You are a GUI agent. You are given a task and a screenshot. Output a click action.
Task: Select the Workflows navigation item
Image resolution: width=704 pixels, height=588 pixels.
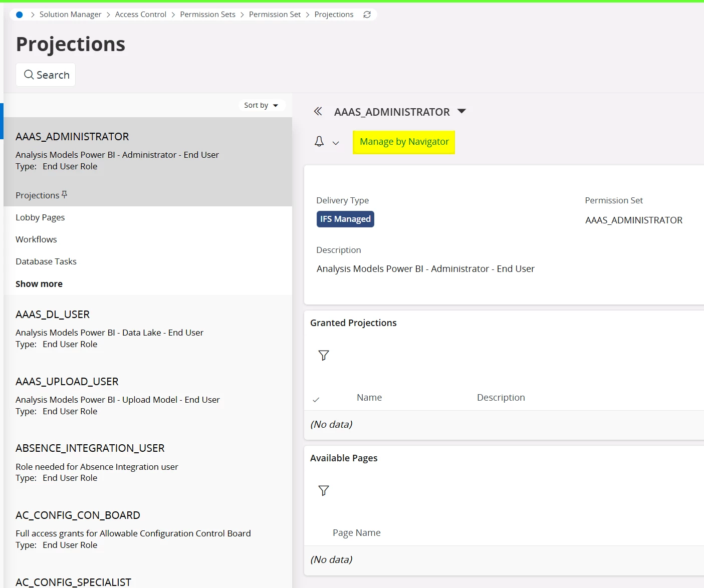[x=36, y=239]
